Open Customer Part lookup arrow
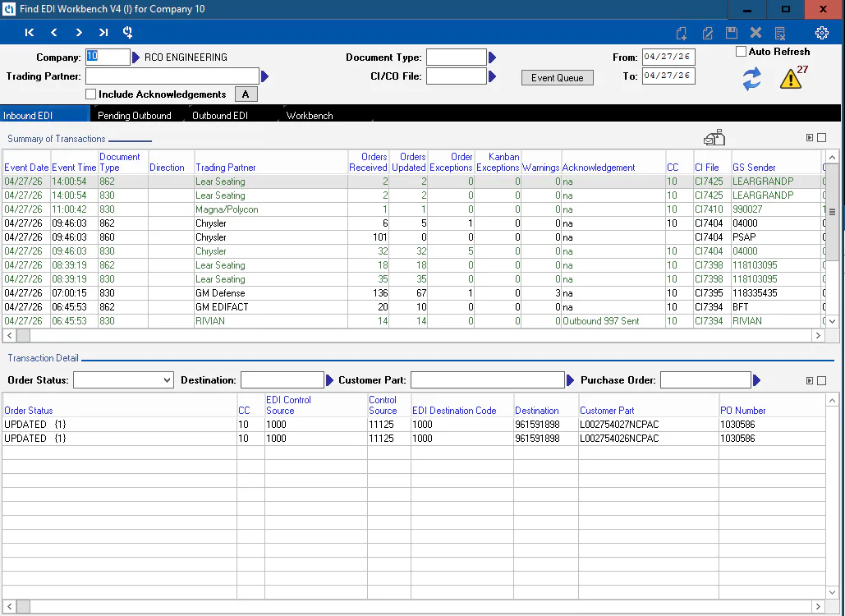This screenshot has height=616, width=845. coord(570,380)
